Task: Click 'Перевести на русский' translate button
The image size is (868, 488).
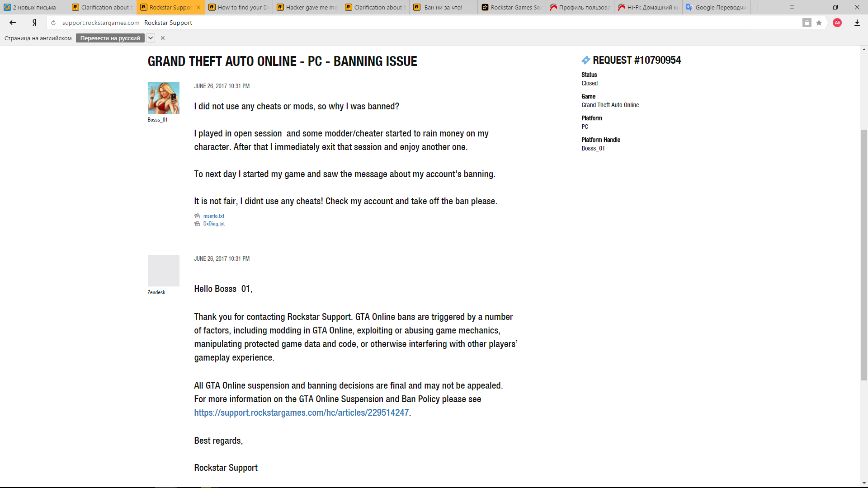Action: 110,38
